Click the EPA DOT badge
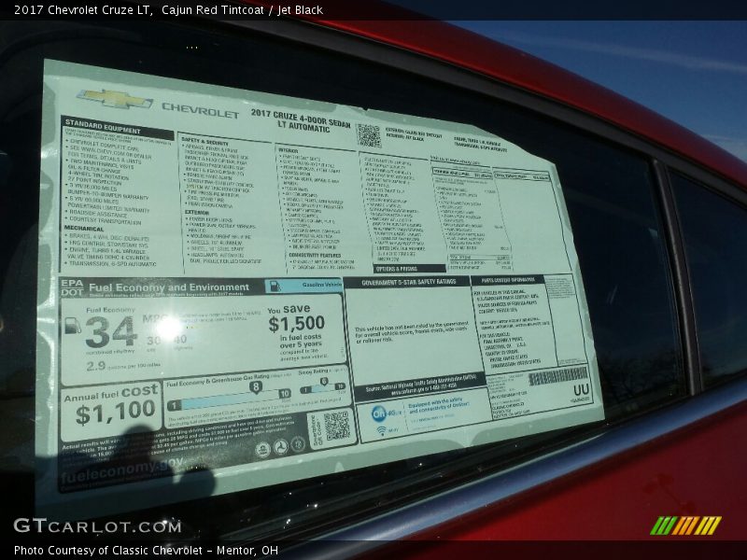Screen dimensions: 747x560 (x=72, y=287)
